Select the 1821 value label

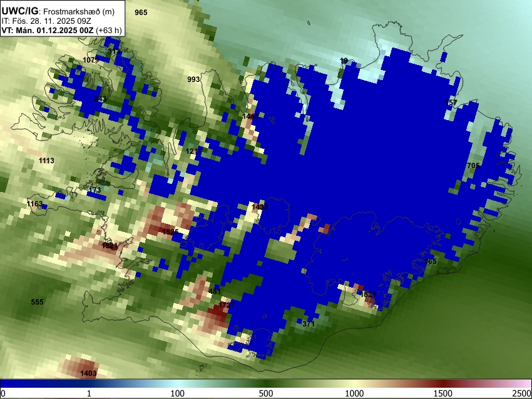click(x=368, y=295)
